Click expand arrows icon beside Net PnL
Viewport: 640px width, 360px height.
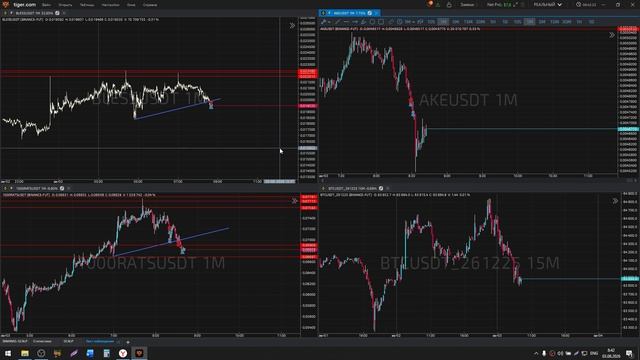pyautogui.click(x=516, y=4)
